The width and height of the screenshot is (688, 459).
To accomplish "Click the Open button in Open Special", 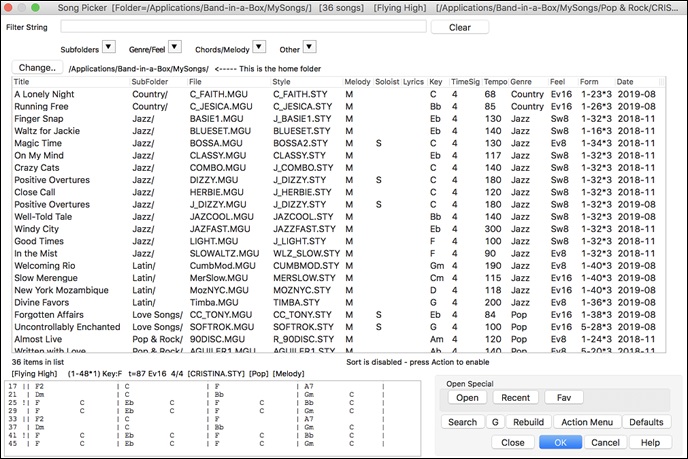I will click(467, 398).
